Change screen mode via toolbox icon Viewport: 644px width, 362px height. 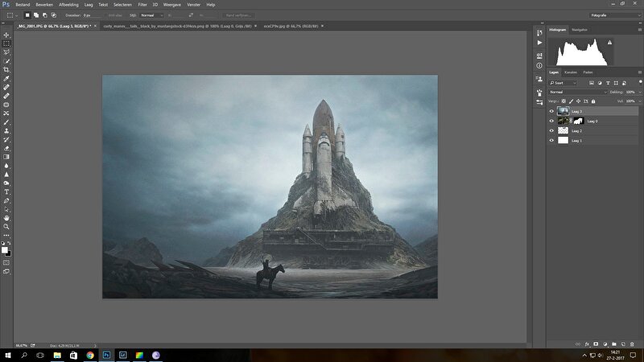(6, 271)
